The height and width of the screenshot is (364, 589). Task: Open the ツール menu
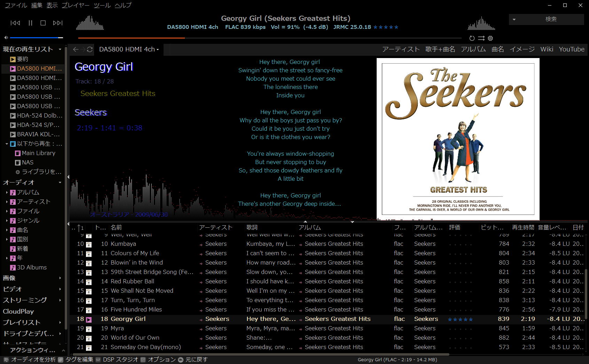point(102,5)
